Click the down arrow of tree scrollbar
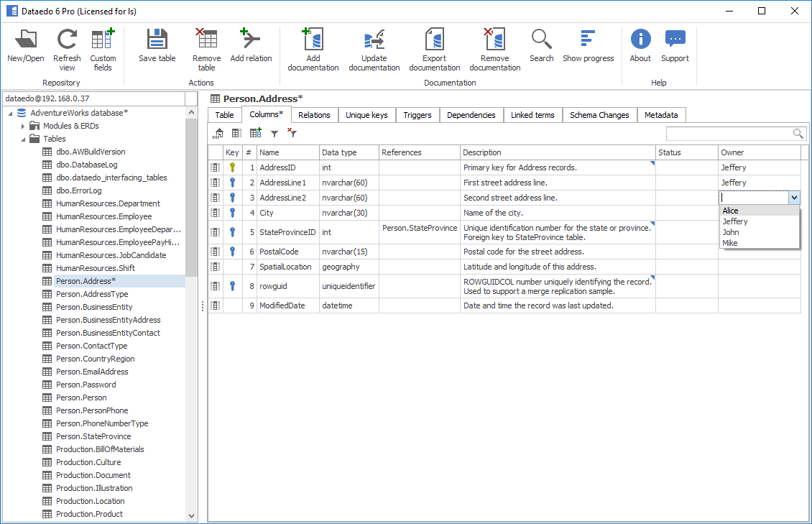This screenshot has width=812, height=524. 191,515
